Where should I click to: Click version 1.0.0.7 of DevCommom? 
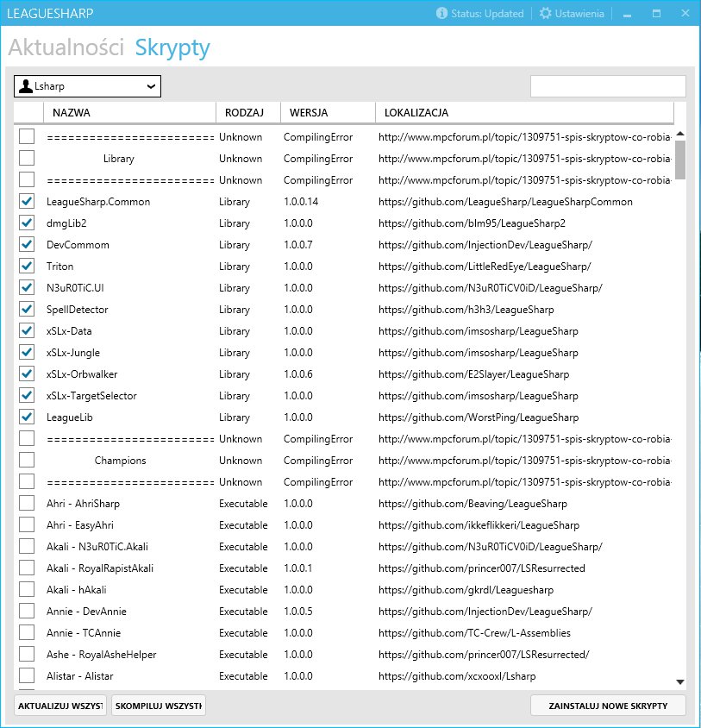tap(298, 245)
